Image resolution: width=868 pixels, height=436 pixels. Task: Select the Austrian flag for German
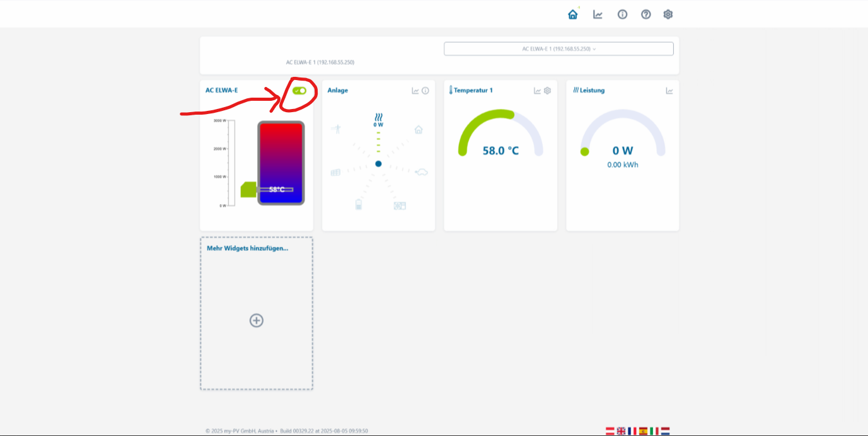pyautogui.click(x=610, y=431)
